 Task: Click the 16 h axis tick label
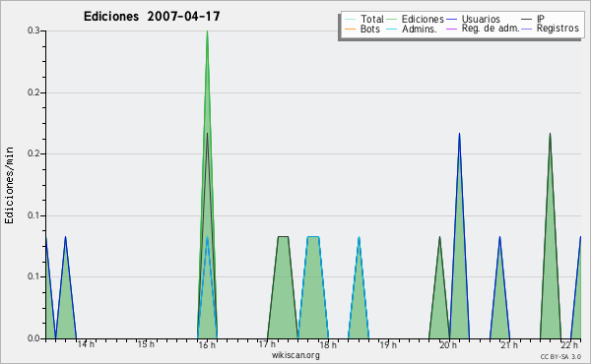(x=207, y=344)
